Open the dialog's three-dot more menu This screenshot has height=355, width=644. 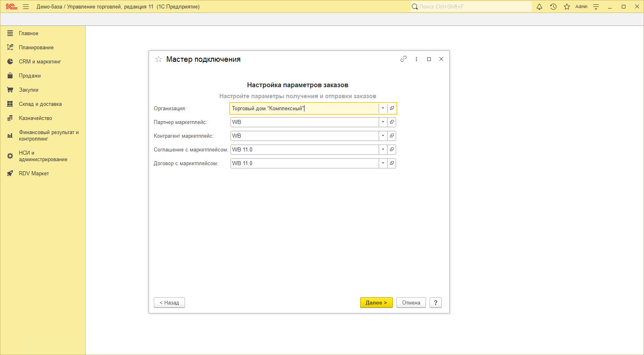tap(416, 59)
